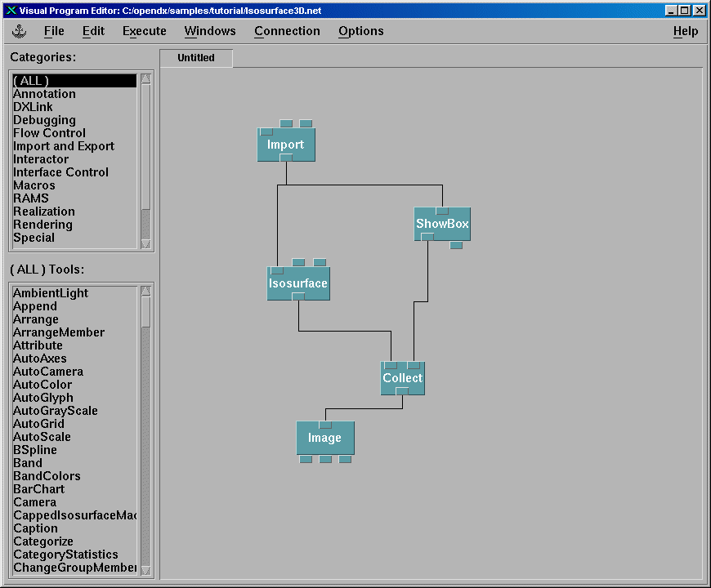Click the Tools list scroll up arrow
Image resolution: width=711 pixels, height=588 pixels.
coord(145,291)
